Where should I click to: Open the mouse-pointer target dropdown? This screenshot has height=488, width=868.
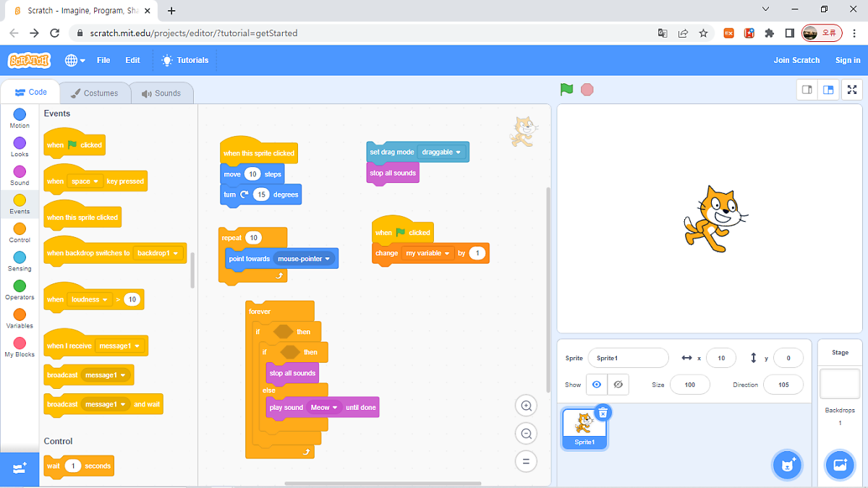click(328, 259)
